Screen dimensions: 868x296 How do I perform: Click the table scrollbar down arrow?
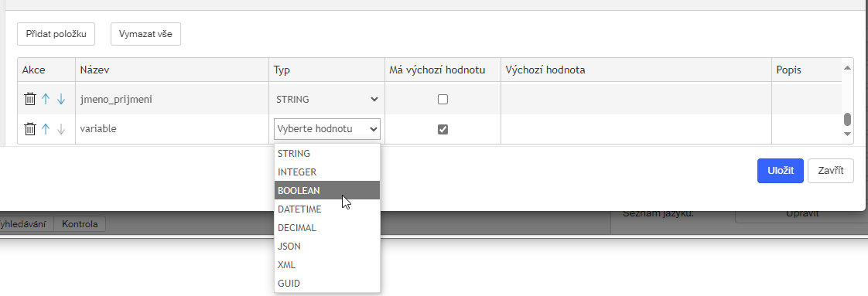tap(847, 134)
